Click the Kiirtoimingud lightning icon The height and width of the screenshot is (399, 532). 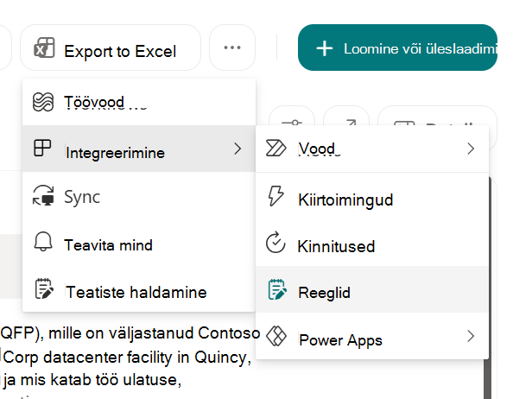275,196
